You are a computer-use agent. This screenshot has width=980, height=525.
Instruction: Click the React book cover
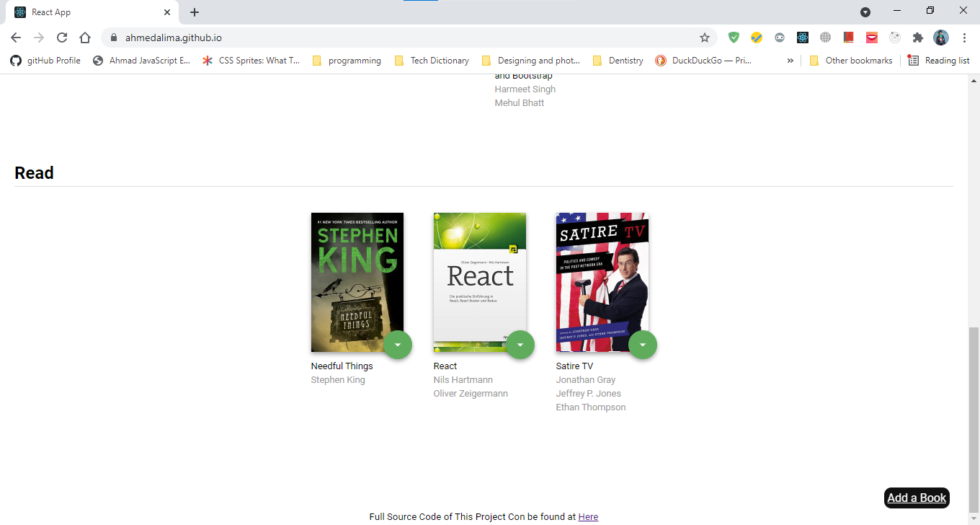point(480,282)
